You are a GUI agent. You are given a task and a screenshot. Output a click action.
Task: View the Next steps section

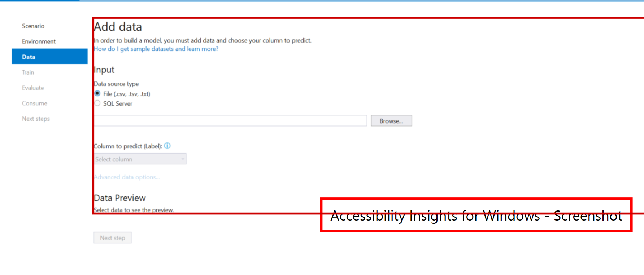pyautogui.click(x=36, y=119)
